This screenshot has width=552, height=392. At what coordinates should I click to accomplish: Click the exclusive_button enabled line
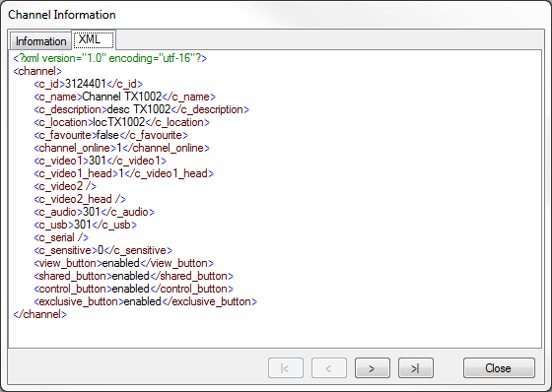146,301
